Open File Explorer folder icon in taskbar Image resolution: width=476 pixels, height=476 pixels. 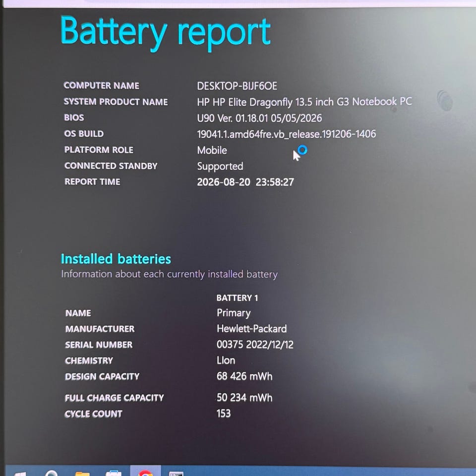click(x=82, y=473)
